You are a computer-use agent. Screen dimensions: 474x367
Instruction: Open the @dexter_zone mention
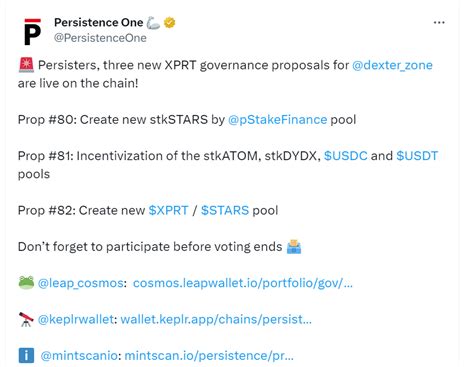392,65
